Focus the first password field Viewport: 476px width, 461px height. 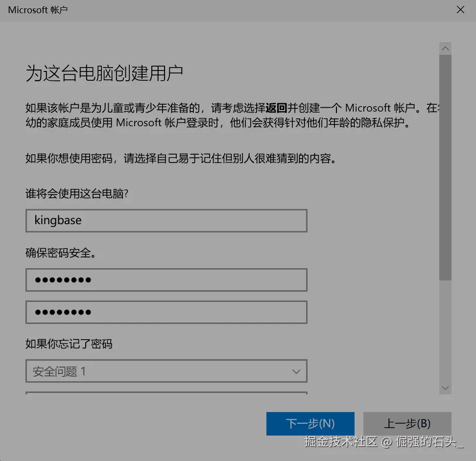pyautogui.click(x=167, y=279)
